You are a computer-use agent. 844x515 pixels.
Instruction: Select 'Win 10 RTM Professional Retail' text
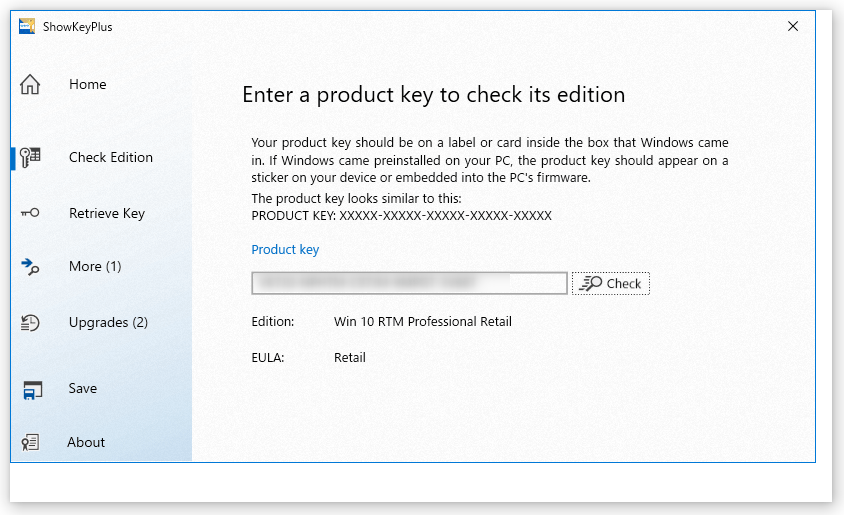(423, 322)
